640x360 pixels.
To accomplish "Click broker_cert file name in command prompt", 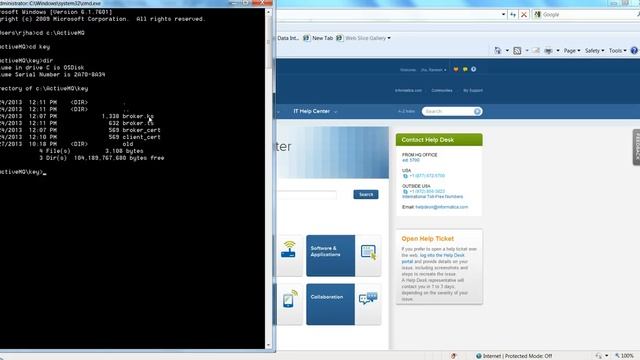I will 141,130.
